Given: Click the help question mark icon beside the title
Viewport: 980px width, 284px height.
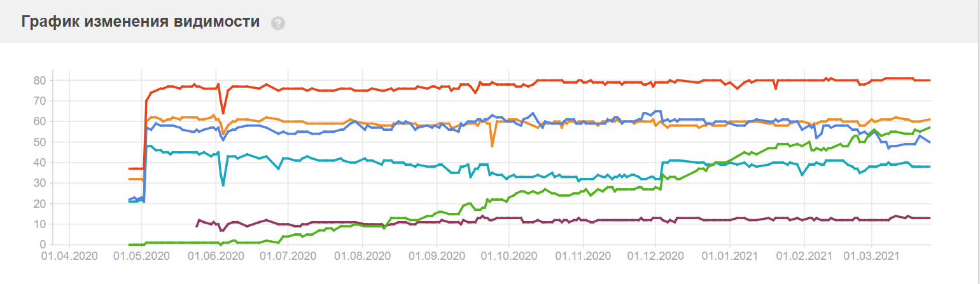Looking at the screenshot, I should [277, 23].
